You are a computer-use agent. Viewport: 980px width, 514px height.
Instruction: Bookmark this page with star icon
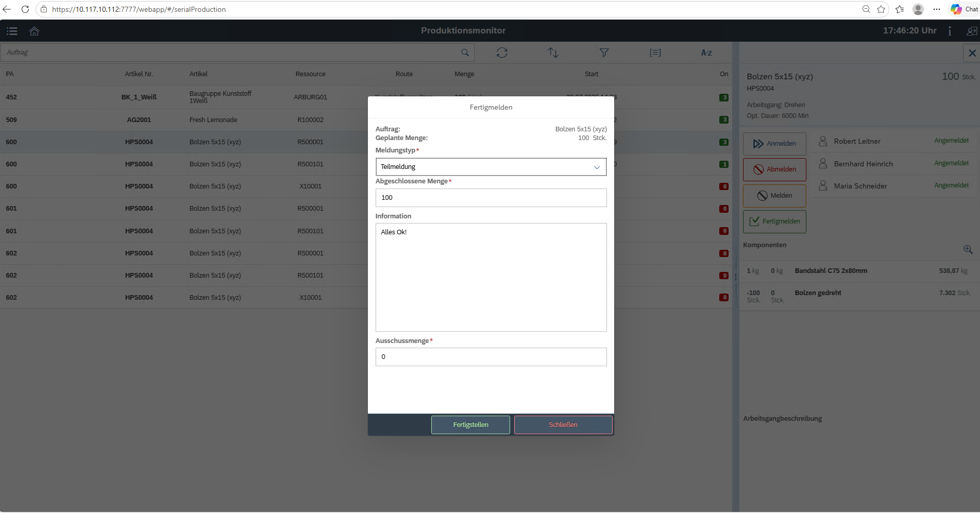881,9
